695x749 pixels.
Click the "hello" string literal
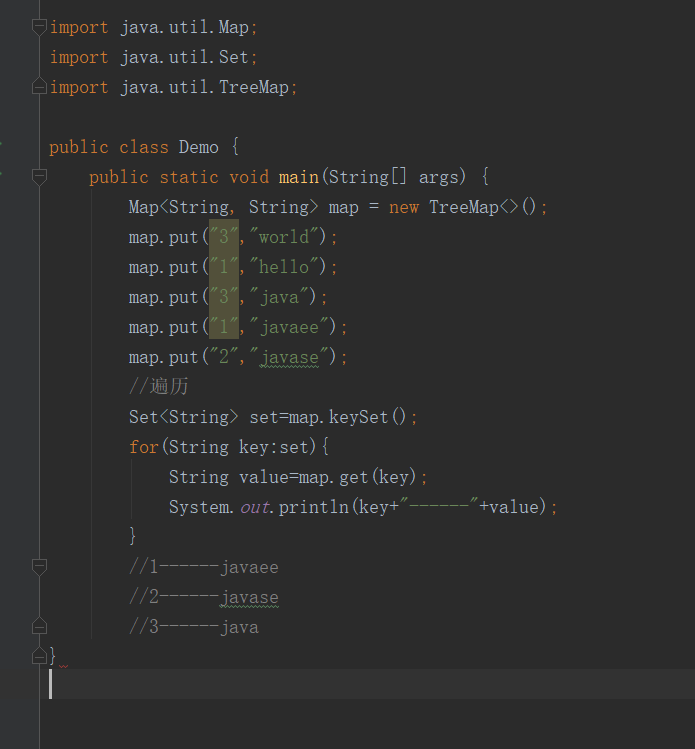click(284, 267)
